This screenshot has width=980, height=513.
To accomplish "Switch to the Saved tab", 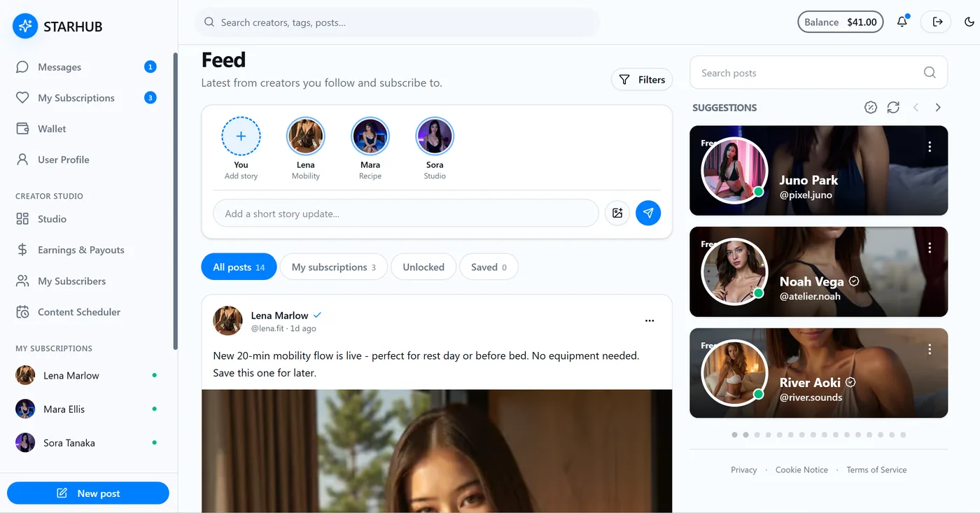I will tap(489, 267).
